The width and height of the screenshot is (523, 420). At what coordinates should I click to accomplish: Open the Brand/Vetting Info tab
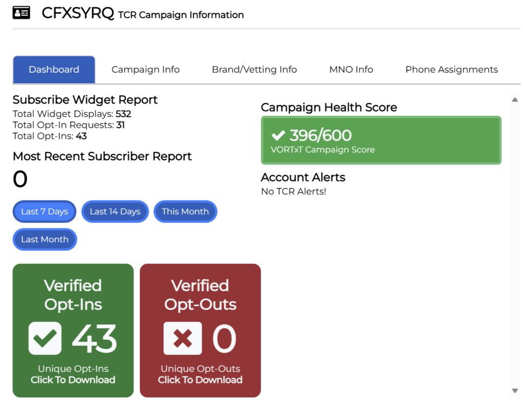click(254, 69)
